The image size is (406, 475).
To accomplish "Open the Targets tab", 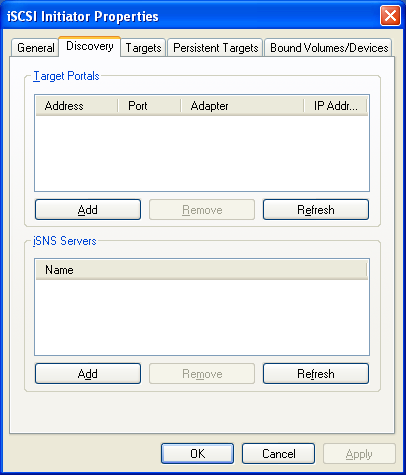I will click(x=143, y=48).
